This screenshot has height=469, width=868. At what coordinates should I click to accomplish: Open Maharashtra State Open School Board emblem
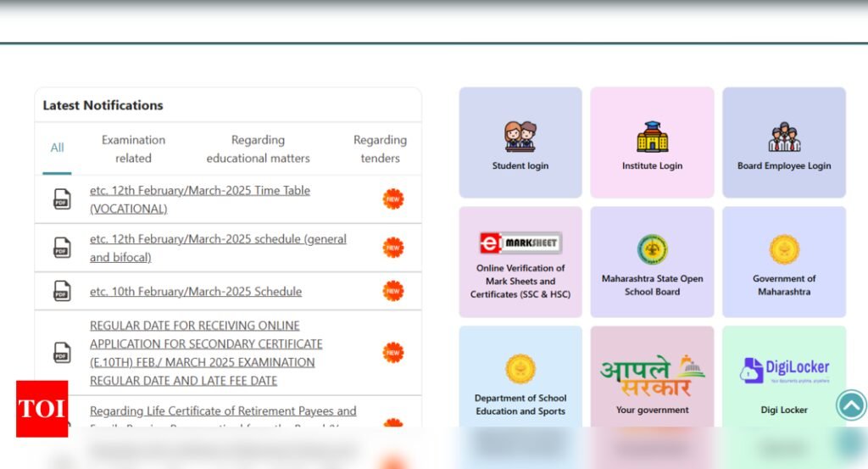coord(652,249)
